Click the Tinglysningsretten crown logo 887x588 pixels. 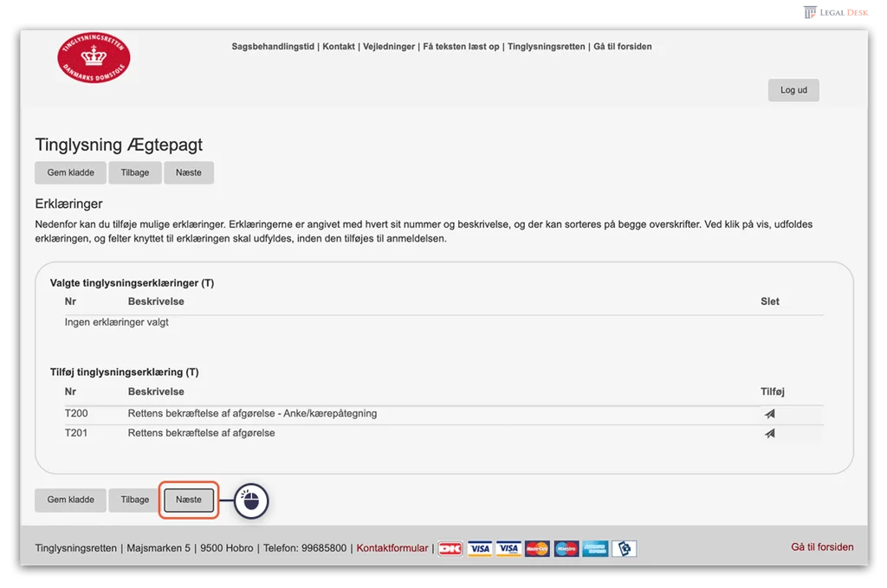pyautogui.click(x=94, y=57)
